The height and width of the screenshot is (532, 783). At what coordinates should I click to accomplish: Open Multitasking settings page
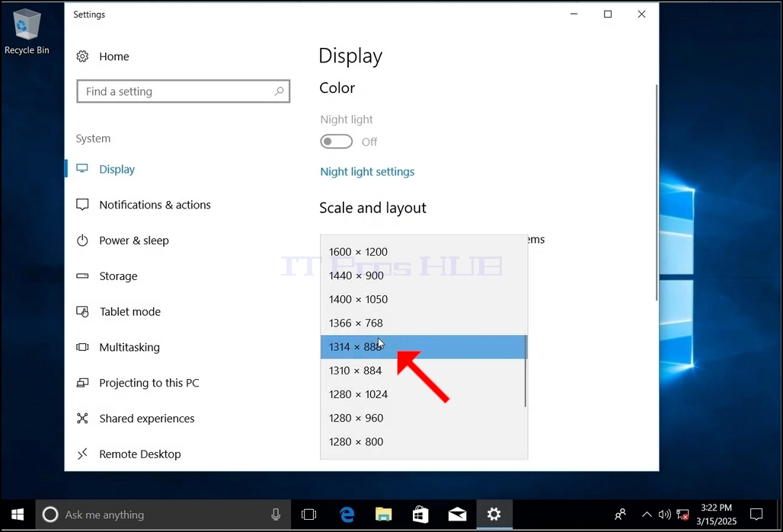(129, 347)
